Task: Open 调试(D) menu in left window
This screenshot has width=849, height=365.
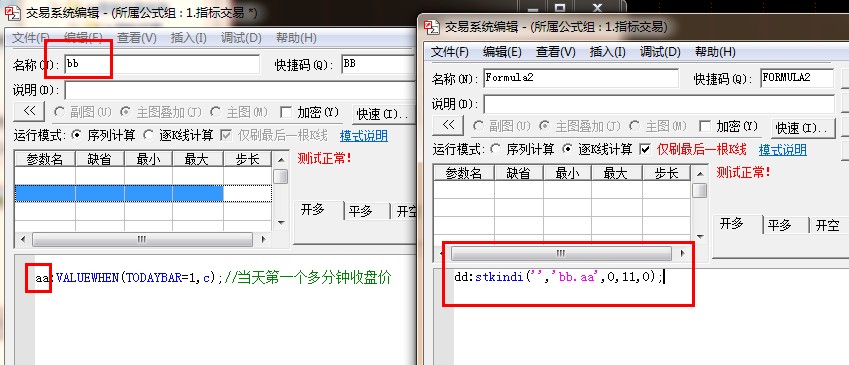Action: (241, 38)
